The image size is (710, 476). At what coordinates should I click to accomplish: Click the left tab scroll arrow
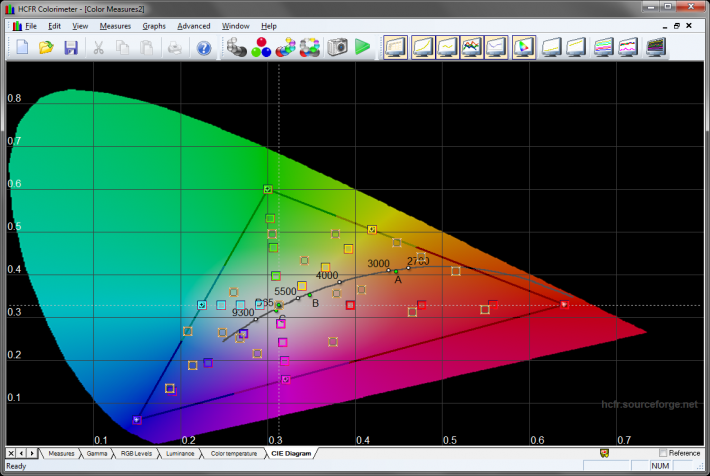21,453
